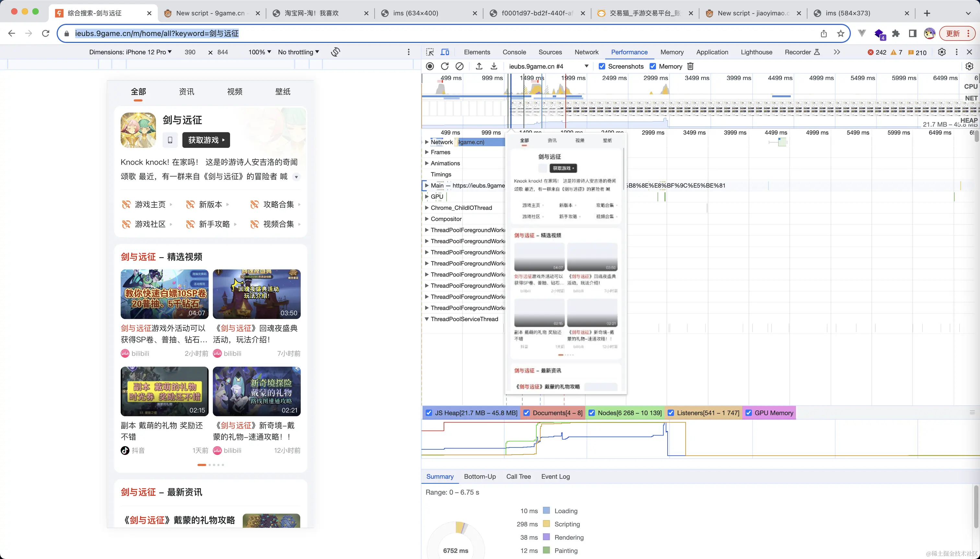The width and height of the screenshot is (980, 559).
Task: Expand the Frames track
Action: coord(427,152)
